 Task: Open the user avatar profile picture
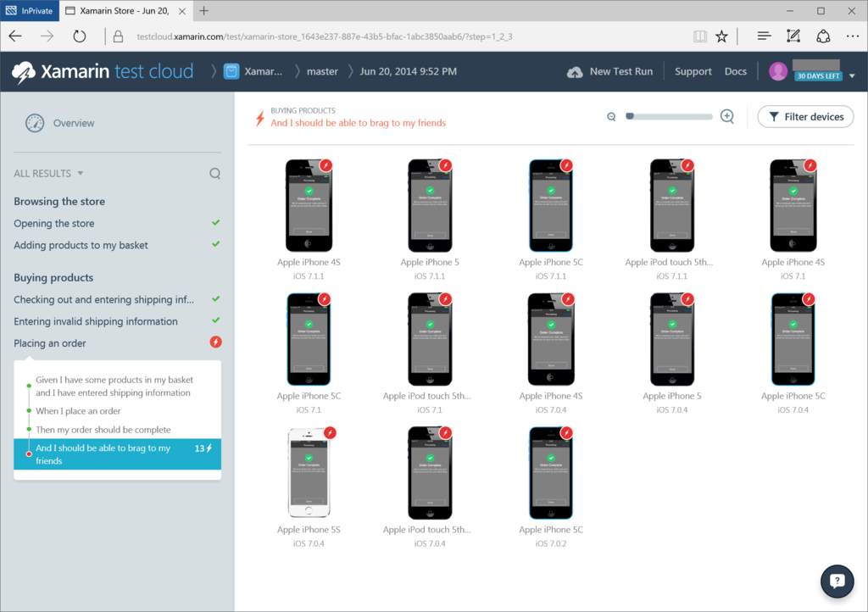778,71
